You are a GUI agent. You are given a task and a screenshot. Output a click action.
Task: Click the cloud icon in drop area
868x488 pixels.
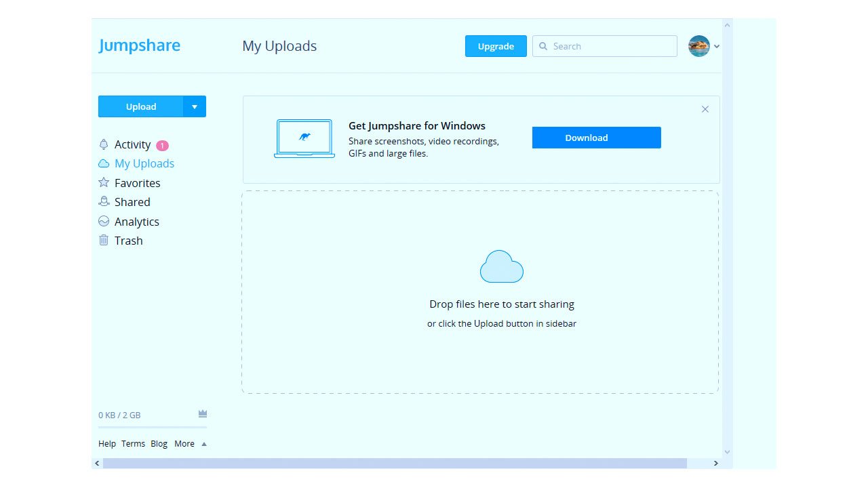click(x=501, y=266)
